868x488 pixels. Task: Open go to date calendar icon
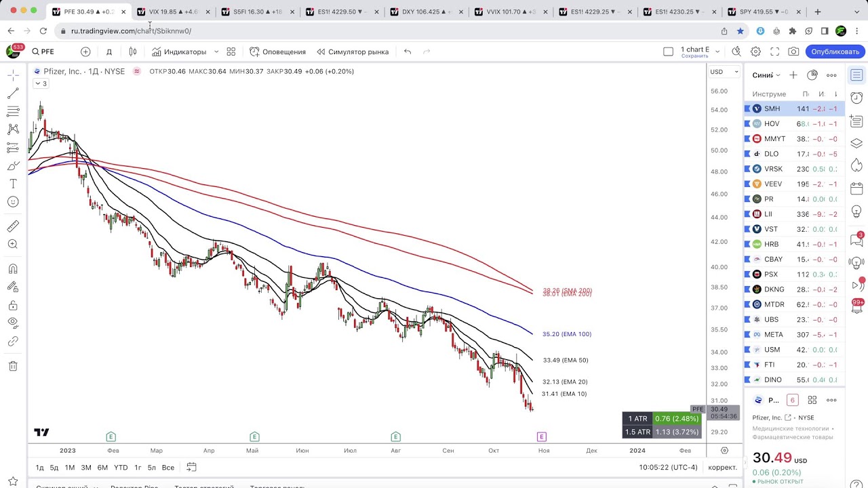pos(191,467)
